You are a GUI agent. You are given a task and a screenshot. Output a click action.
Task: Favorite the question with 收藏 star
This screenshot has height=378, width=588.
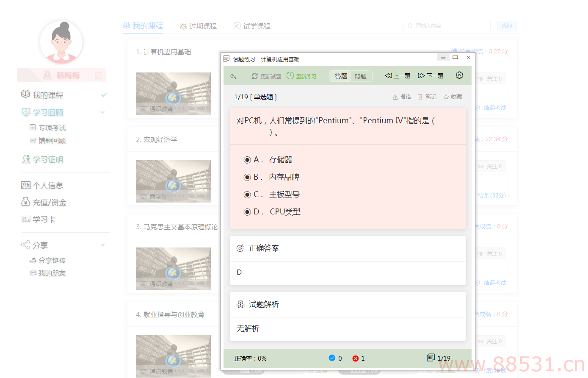(x=453, y=97)
